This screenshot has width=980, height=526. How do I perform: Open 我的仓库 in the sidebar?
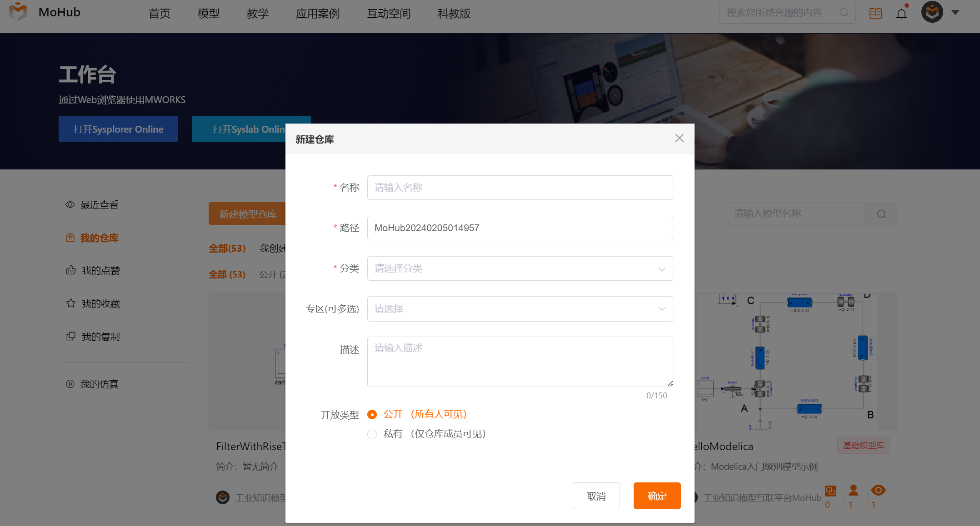pos(99,238)
